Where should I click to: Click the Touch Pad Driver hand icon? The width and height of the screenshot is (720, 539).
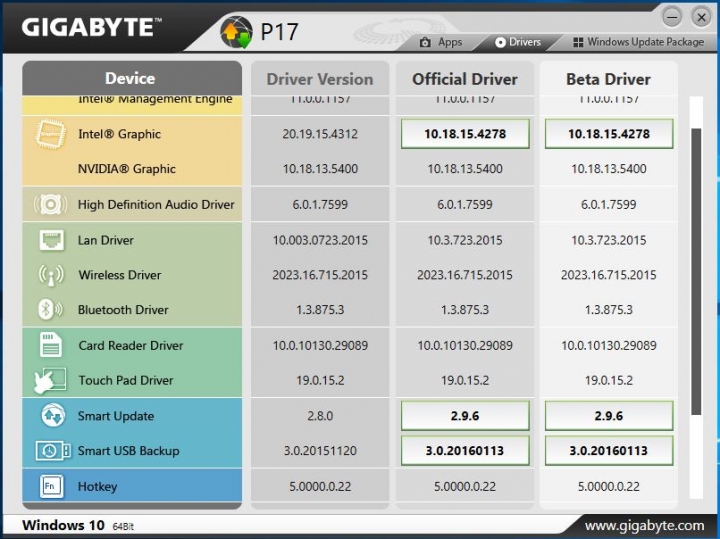click(51, 380)
